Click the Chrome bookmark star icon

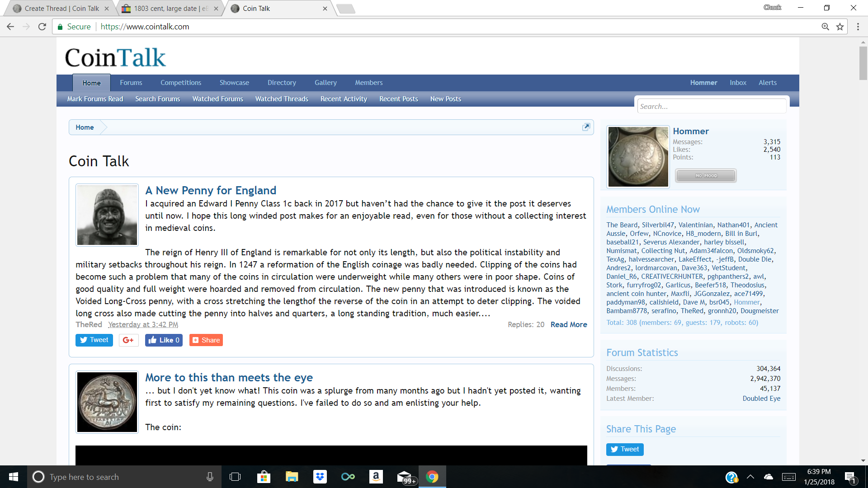(x=840, y=27)
